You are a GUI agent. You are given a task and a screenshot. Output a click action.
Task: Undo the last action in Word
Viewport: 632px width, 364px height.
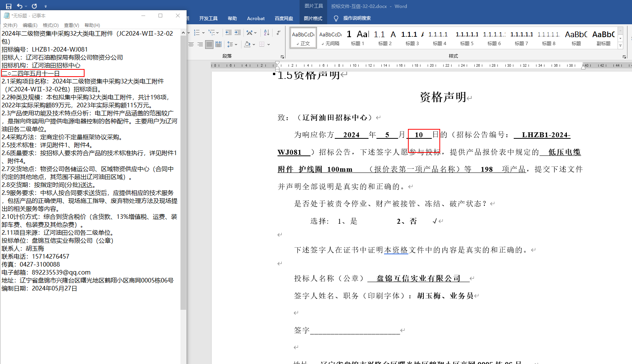[x=20, y=6]
